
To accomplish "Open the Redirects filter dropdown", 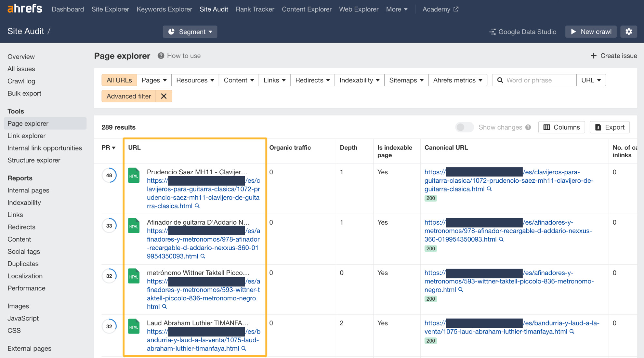I will (312, 80).
